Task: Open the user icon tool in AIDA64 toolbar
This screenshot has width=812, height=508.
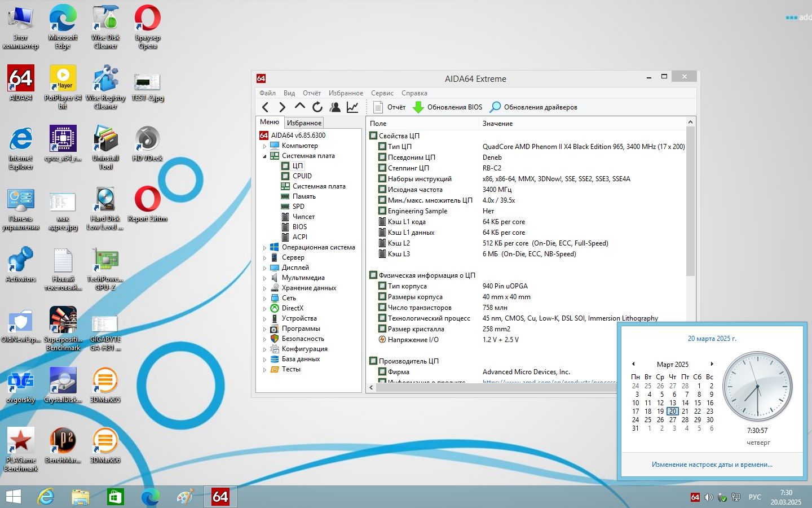Action: coord(335,107)
